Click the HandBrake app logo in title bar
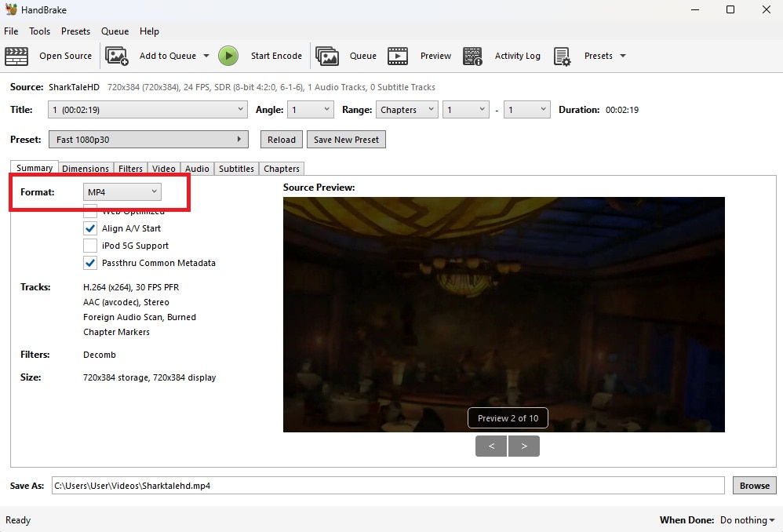 10,9
